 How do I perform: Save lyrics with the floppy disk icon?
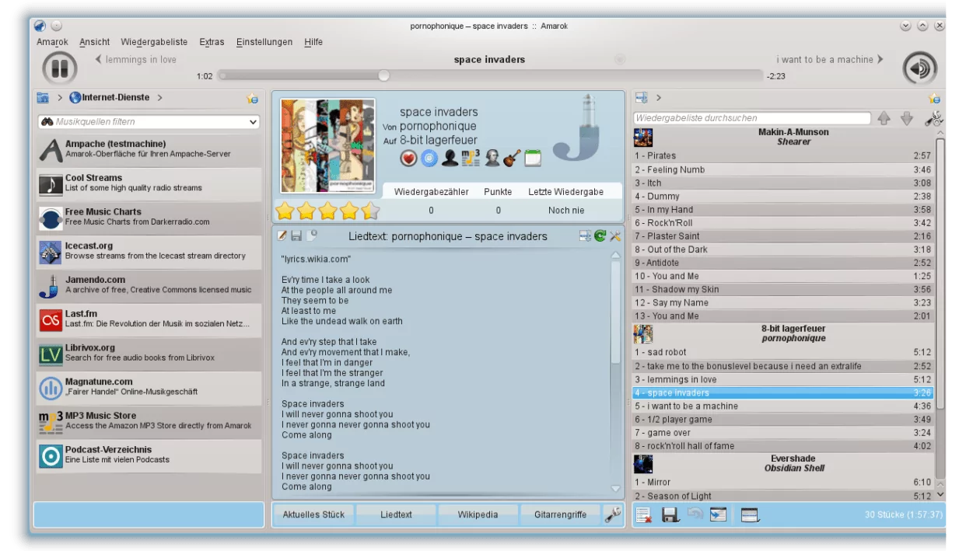point(297,235)
